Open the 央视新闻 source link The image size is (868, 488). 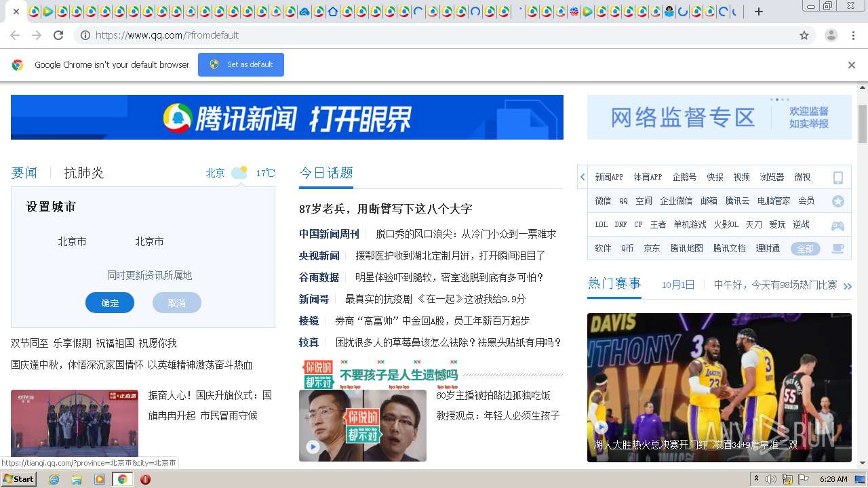click(x=319, y=256)
